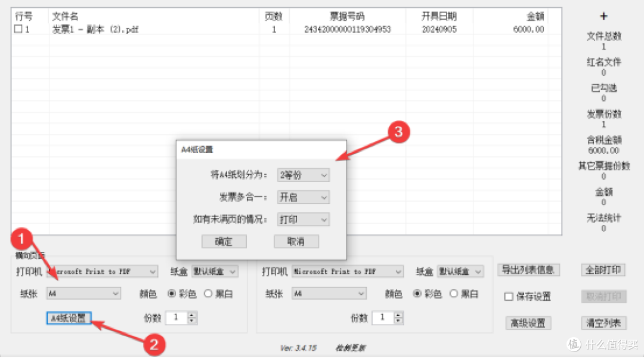This screenshot has height=358, width=644.
Task: Select 彩色 color in the right print panel
Action: 417,294
